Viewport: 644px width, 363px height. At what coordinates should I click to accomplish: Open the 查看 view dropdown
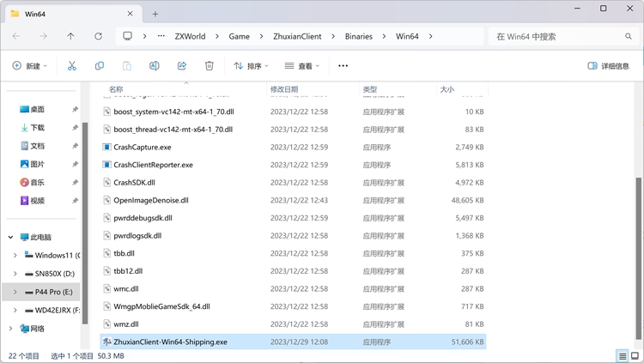(x=301, y=66)
